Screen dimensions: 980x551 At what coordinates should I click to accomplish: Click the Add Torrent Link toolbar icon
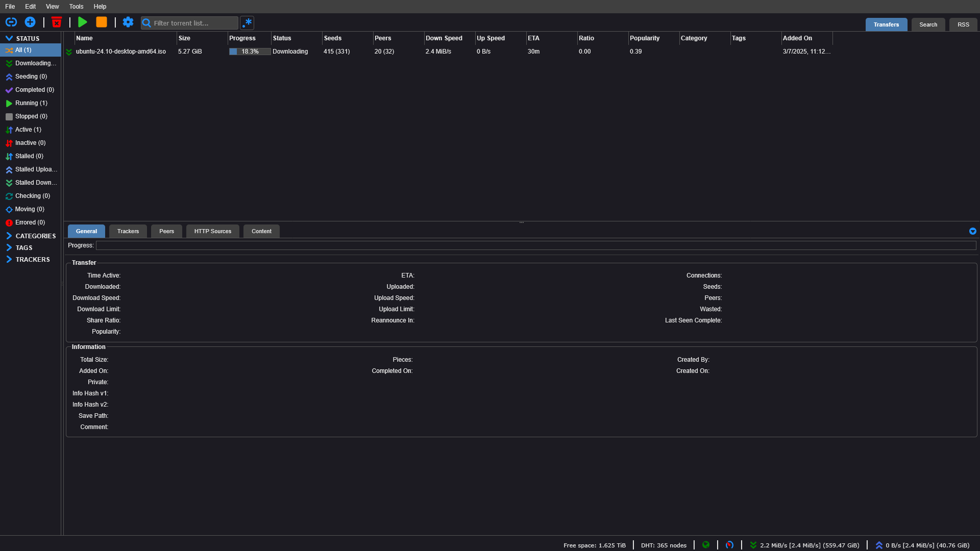(11, 22)
